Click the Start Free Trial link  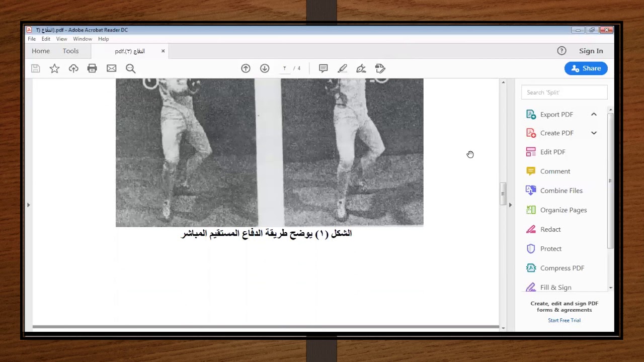point(564,320)
